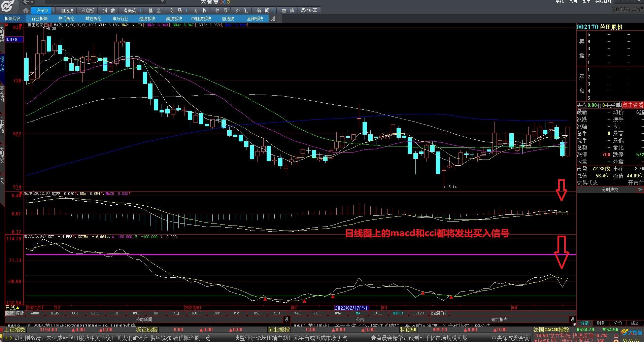This screenshot has width=644, height=342.
Task: Click 全部板块 sector button
Action: point(255,19)
